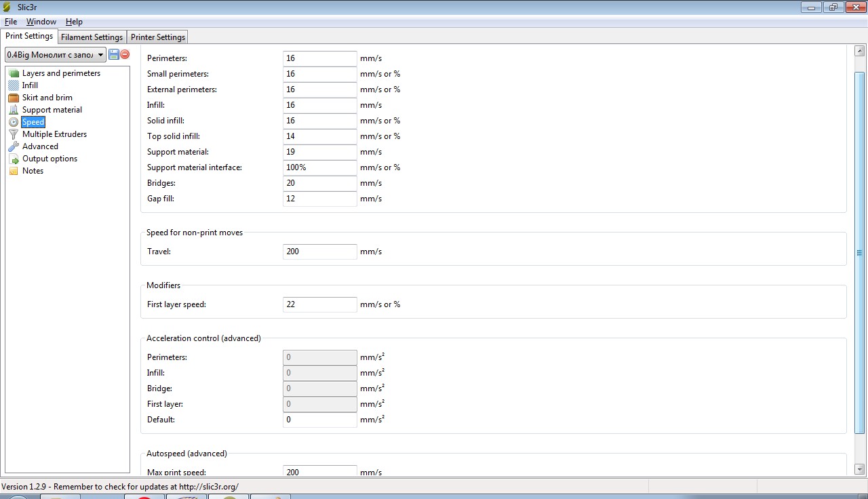This screenshot has width=868, height=499.
Task: Open the Help menu
Action: tap(74, 22)
